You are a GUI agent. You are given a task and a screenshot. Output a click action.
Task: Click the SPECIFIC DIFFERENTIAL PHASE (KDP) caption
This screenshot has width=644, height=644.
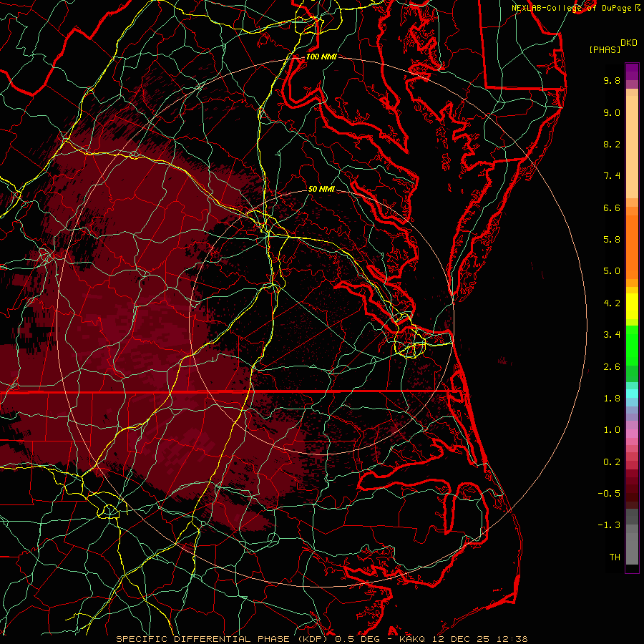pyautogui.click(x=222, y=639)
